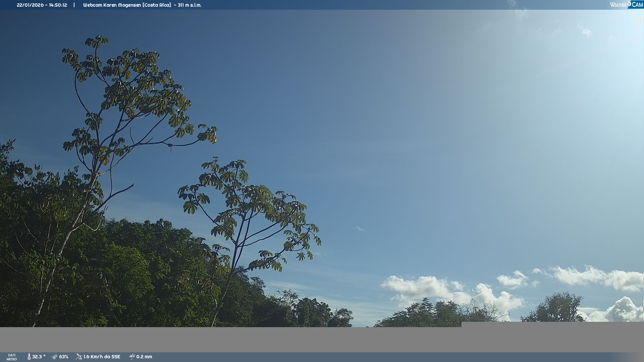Click the 0.2 mm rainfall reading
The width and height of the screenshot is (644, 362).
[144, 357]
